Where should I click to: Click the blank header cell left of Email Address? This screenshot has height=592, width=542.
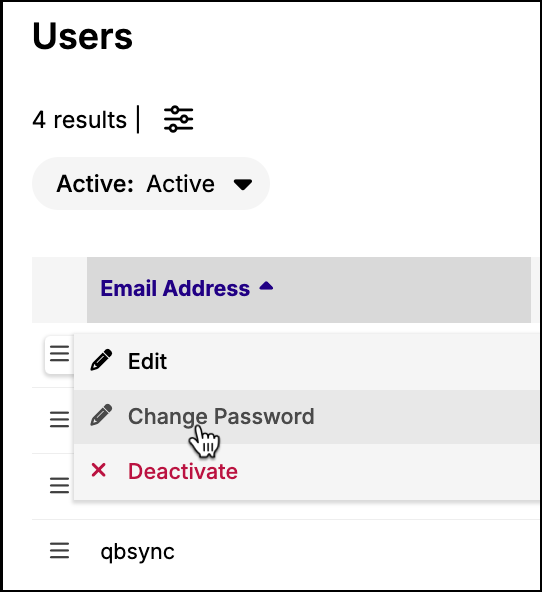(60, 290)
